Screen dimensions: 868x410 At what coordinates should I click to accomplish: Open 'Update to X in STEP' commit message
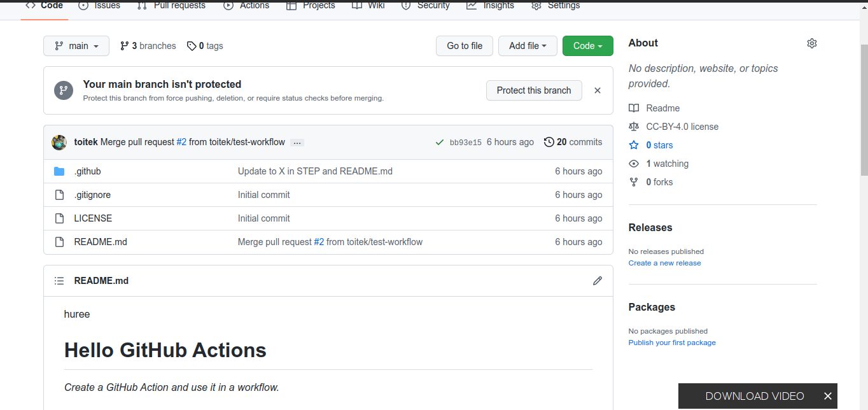pos(315,171)
